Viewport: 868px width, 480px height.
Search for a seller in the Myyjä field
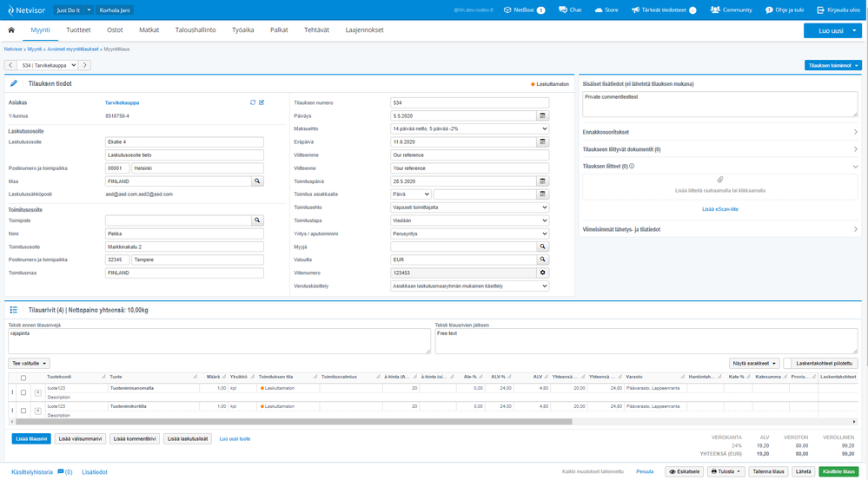click(543, 247)
